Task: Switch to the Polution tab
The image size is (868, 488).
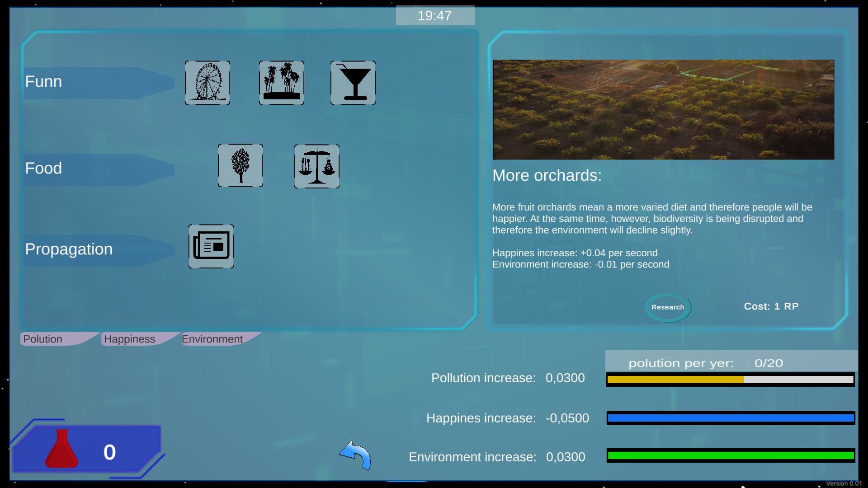Action: (42, 339)
